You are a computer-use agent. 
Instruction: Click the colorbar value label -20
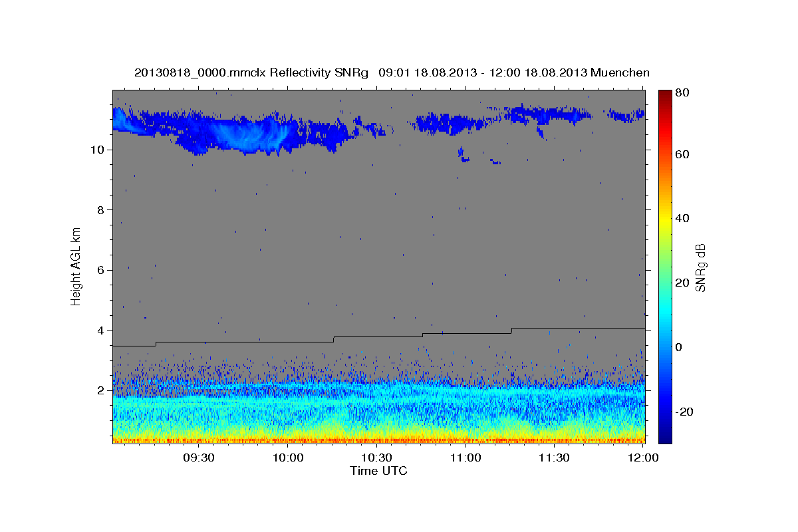coord(684,412)
